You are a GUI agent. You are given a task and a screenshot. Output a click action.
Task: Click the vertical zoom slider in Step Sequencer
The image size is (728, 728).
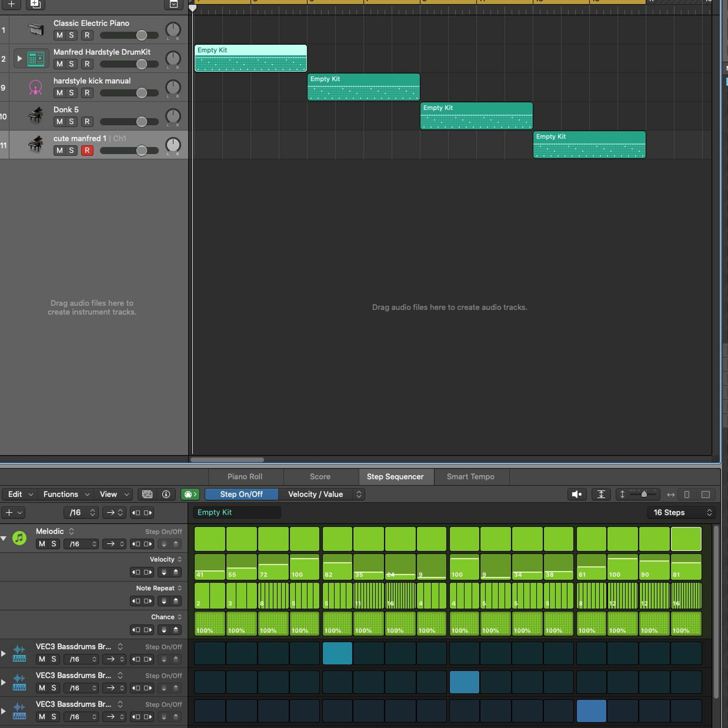[643, 494]
